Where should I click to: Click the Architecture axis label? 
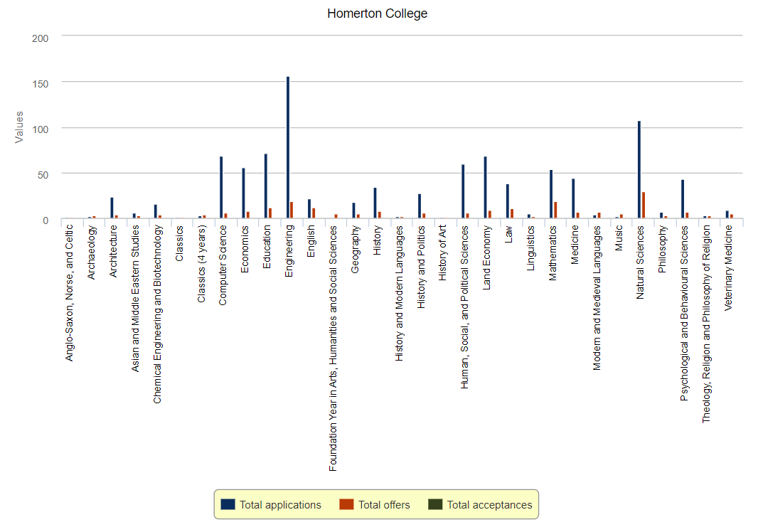click(113, 252)
